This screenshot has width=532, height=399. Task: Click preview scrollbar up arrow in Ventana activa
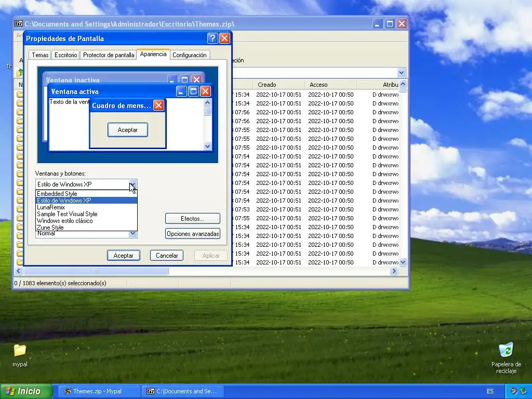[x=207, y=102]
